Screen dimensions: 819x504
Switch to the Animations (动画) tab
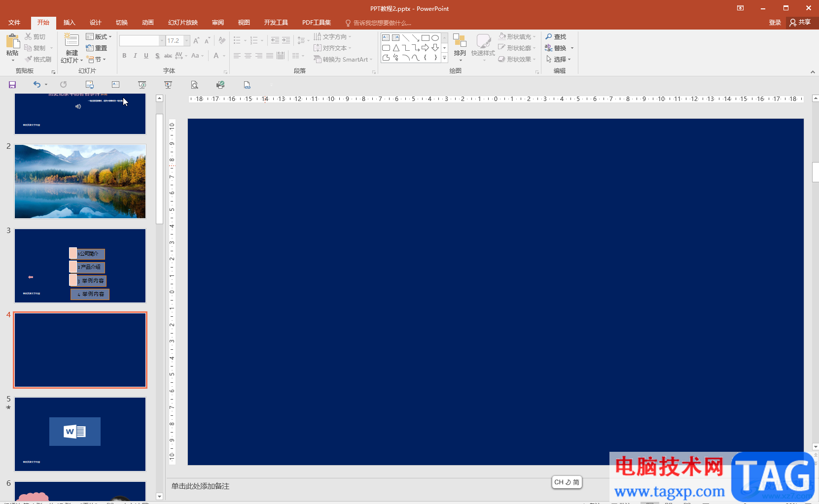click(x=147, y=23)
